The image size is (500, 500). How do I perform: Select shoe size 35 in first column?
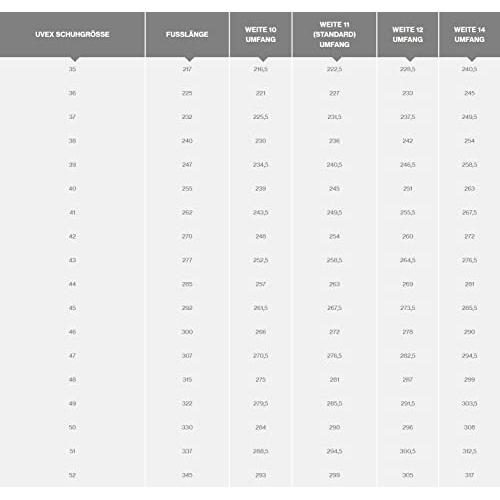click(72, 69)
